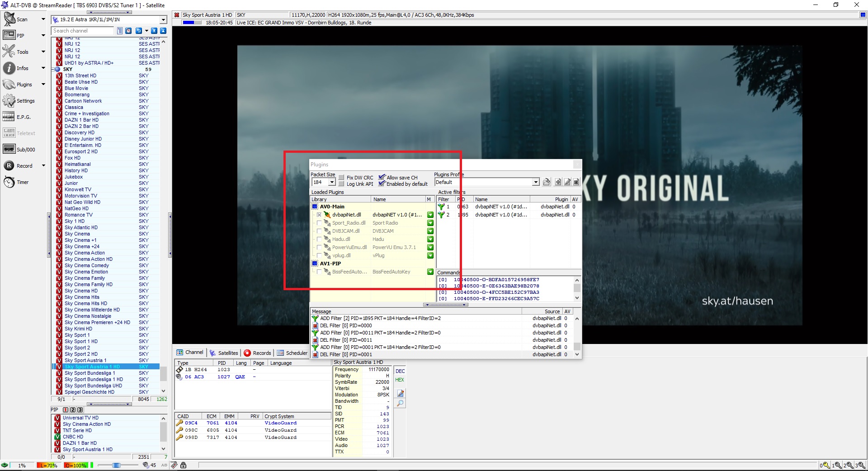Toggle the Enabled by default checkbox
868x471 pixels.
click(382, 184)
